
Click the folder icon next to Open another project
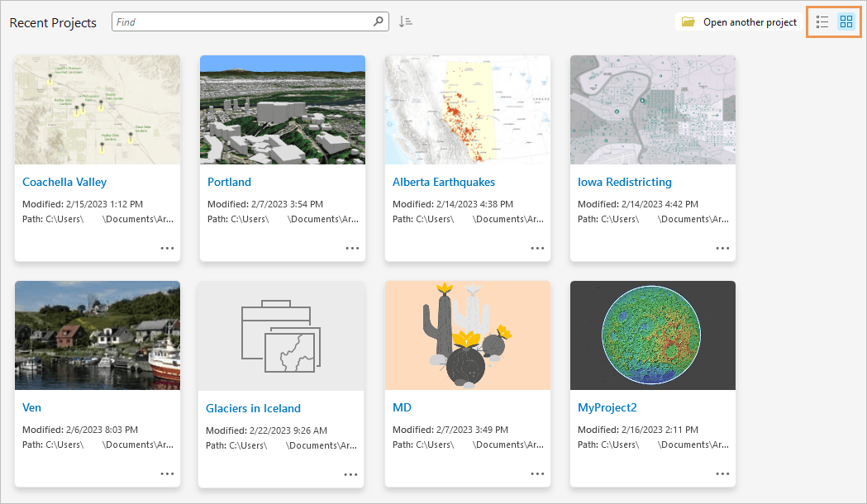(x=688, y=21)
